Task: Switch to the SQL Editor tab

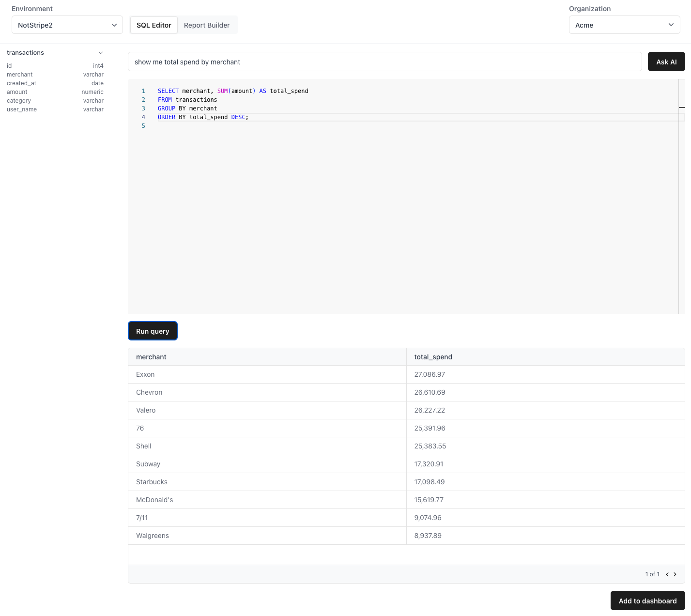Action: point(154,25)
